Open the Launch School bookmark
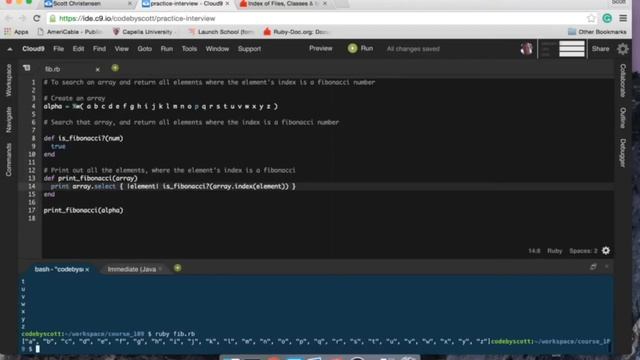 (221, 32)
